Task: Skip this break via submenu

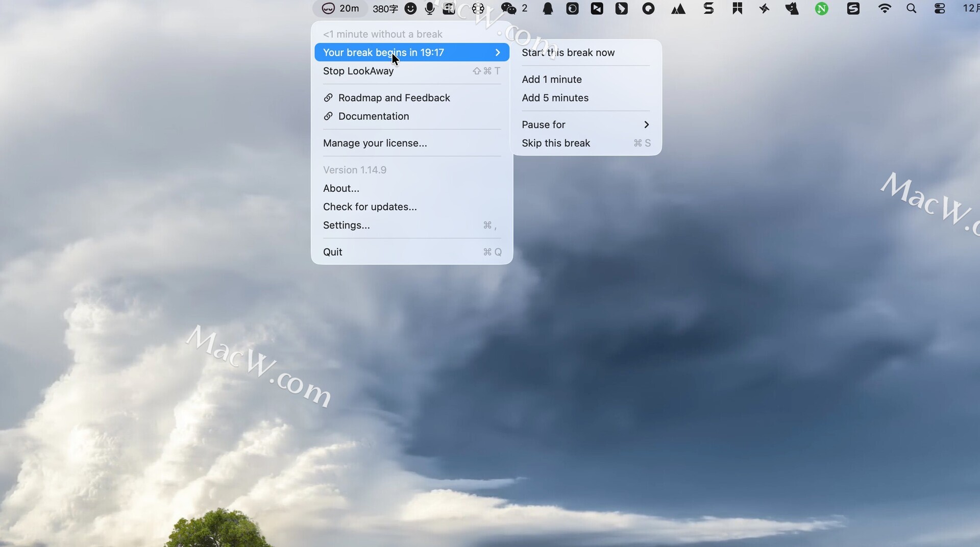Action: click(556, 143)
